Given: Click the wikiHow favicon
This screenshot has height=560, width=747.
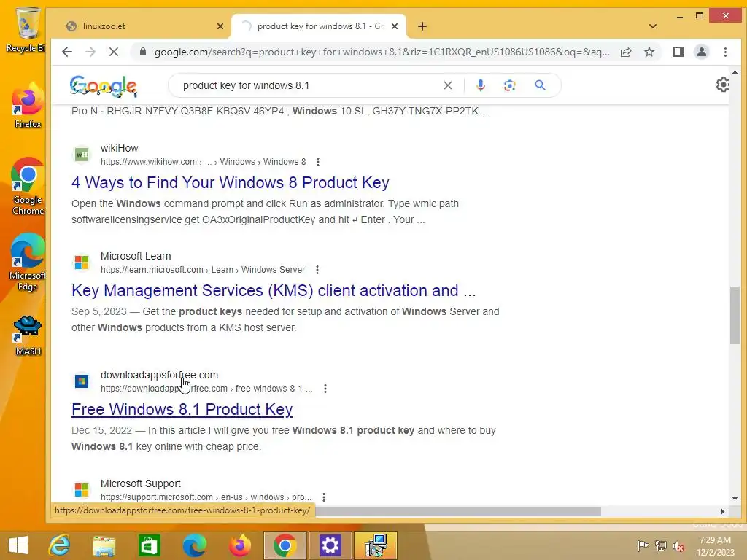Looking at the screenshot, I should pos(82,155).
